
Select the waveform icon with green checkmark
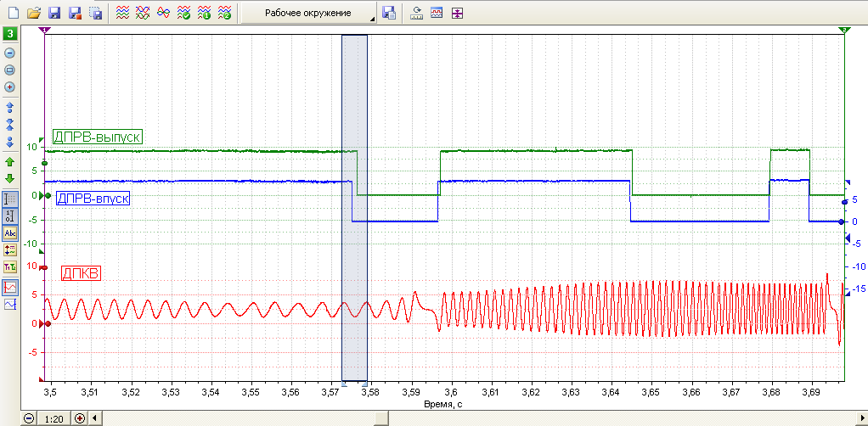pyautogui.click(x=183, y=13)
